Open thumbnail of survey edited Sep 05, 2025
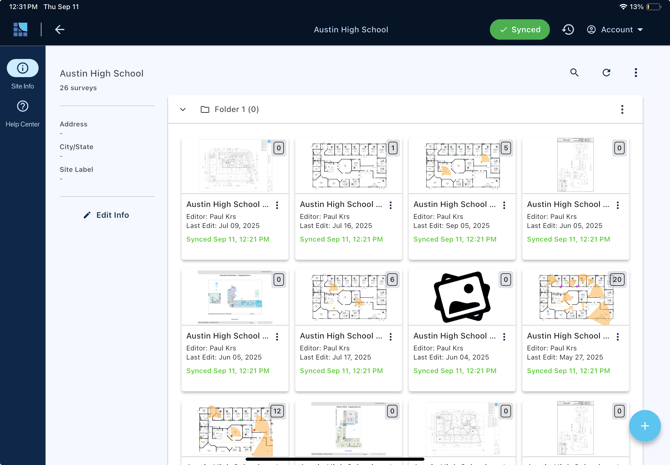 pos(462,166)
